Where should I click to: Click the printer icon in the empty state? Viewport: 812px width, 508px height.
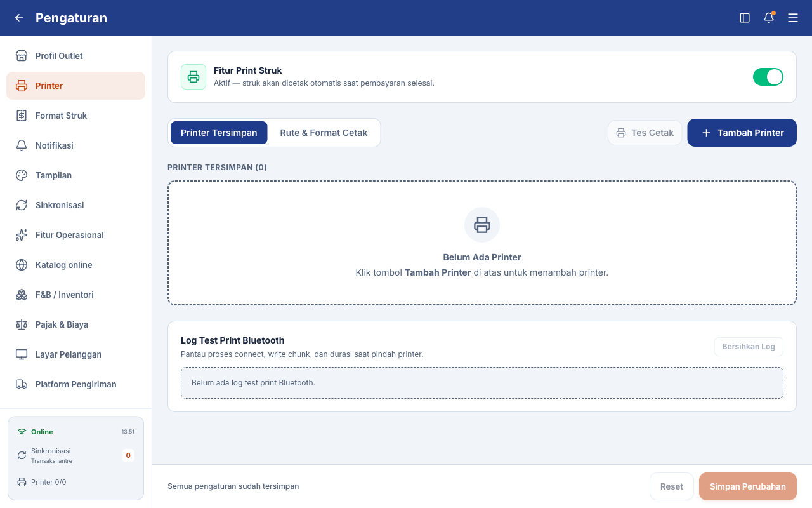click(482, 225)
